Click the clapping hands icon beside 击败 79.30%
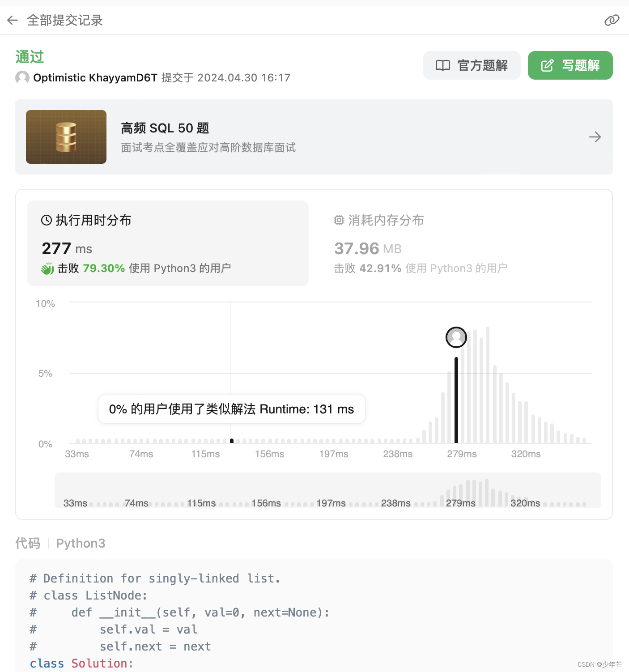 (x=47, y=268)
